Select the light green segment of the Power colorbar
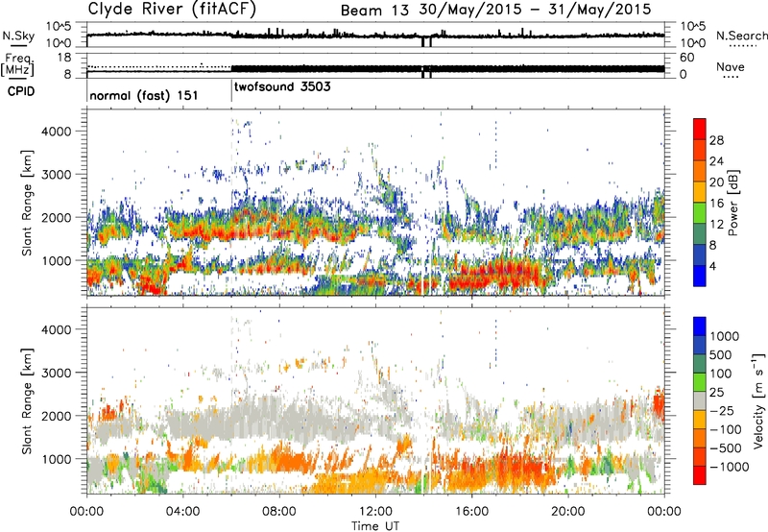This screenshot has height=532, width=768. 700,212
